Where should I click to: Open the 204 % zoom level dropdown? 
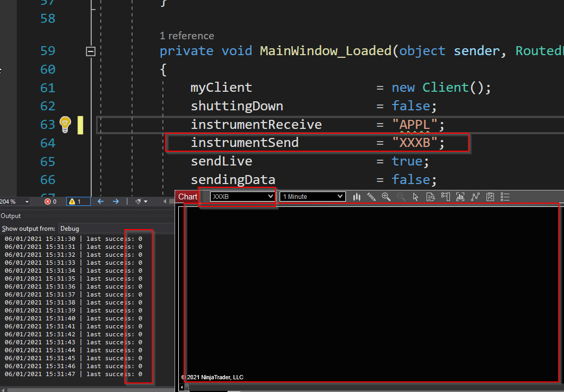[x=27, y=202]
